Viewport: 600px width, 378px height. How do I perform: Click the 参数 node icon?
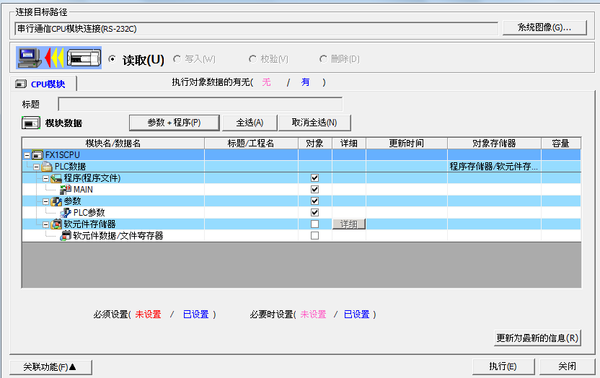pos(56,201)
